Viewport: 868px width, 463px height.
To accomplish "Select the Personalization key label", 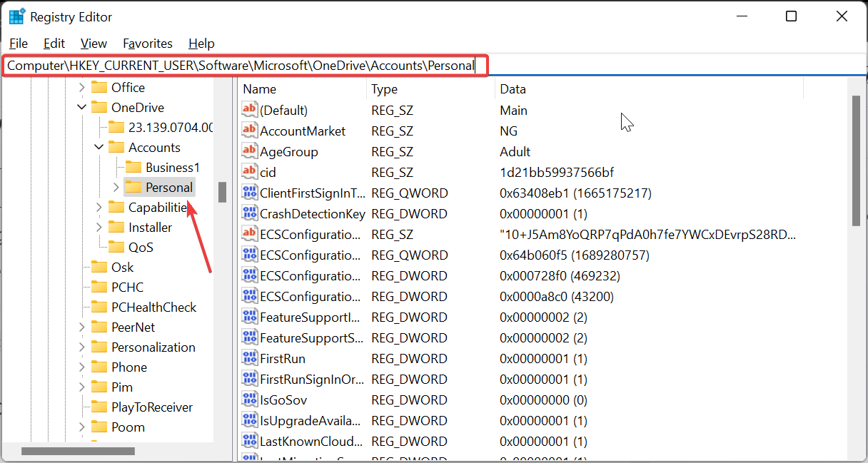I will (x=153, y=347).
